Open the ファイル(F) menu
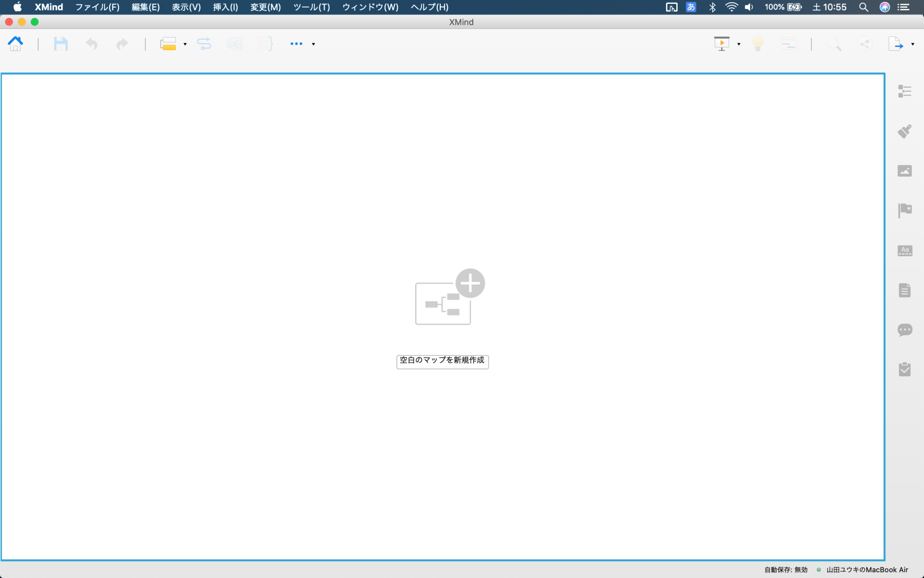924x578 pixels. tap(97, 7)
